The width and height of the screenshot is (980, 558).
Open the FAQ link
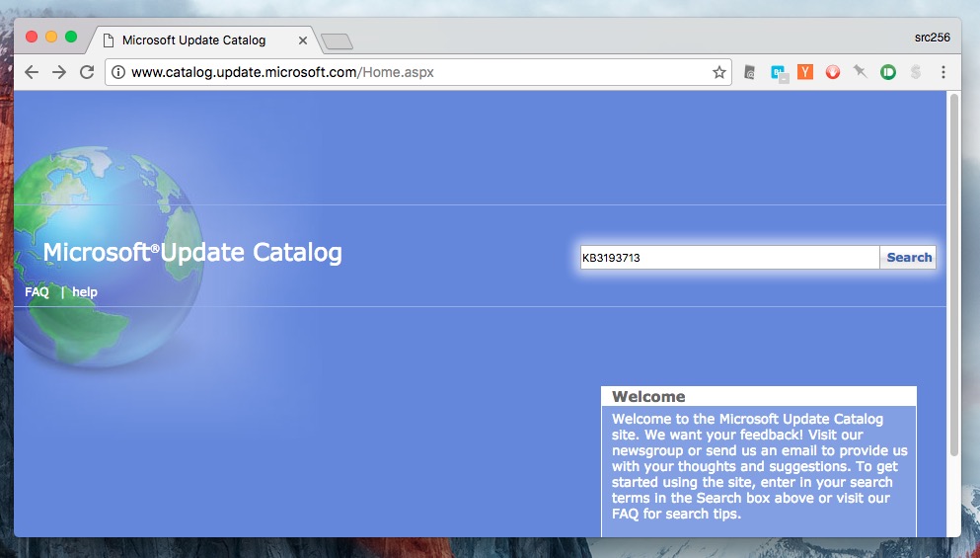37,292
